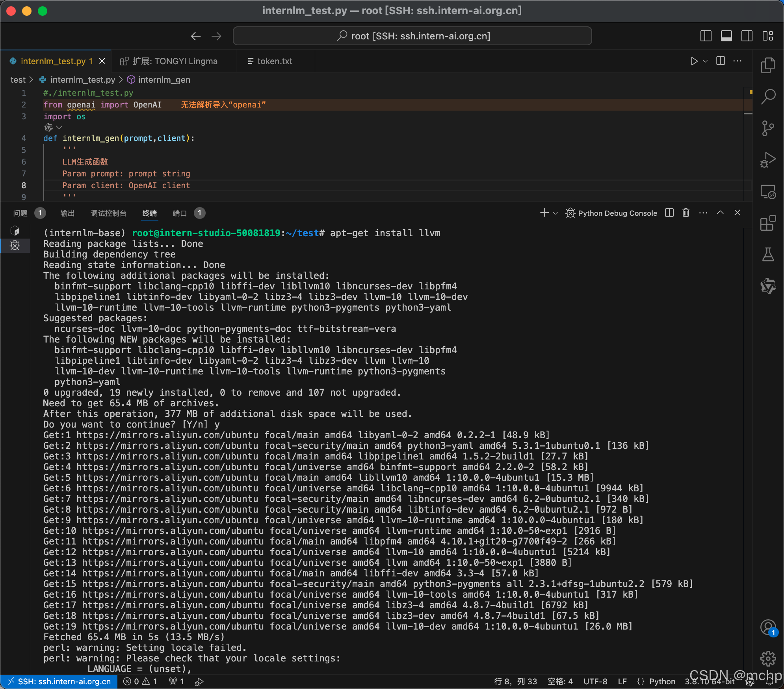Image resolution: width=784 pixels, height=689 pixels.
Task: Maximize the panel with the chevron up
Action: tap(720, 213)
